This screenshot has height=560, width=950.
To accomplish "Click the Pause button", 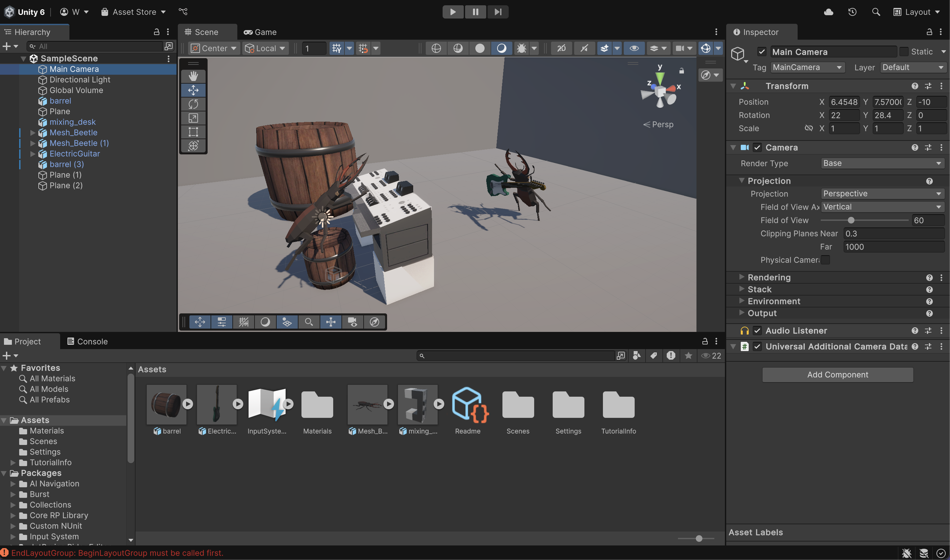I will 475,12.
